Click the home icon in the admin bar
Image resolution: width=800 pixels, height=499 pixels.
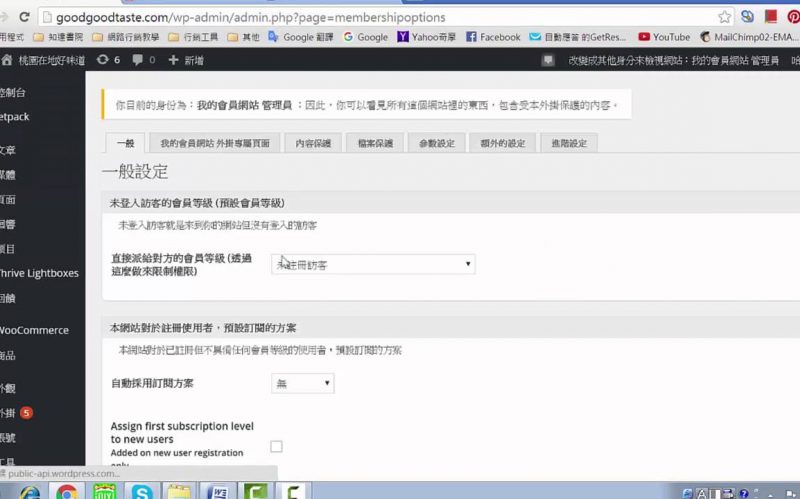tap(8, 60)
